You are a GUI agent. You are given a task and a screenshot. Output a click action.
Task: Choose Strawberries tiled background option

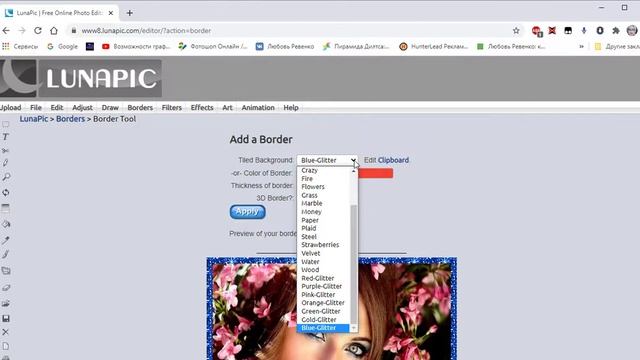[x=320, y=245]
